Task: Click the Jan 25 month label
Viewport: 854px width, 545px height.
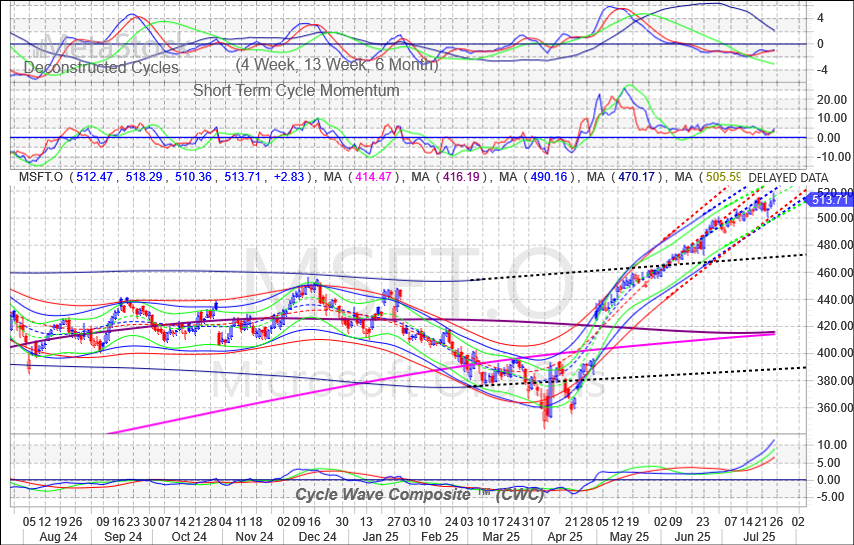Action: point(381,536)
